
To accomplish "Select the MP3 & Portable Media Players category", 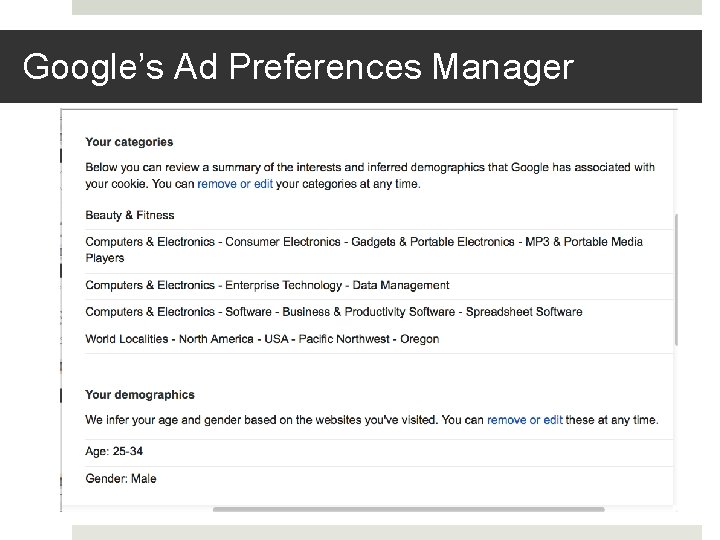I will [x=364, y=249].
